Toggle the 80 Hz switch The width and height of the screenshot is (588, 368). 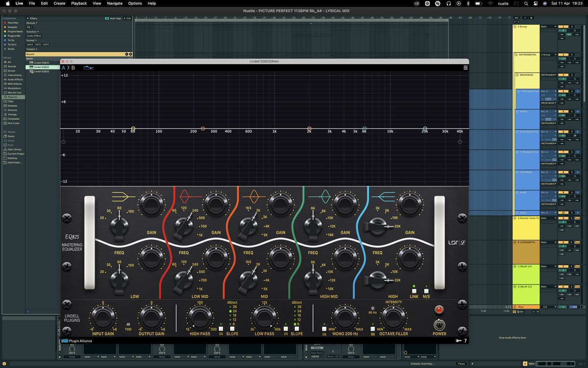pyautogui.click(x=372, y=308)
